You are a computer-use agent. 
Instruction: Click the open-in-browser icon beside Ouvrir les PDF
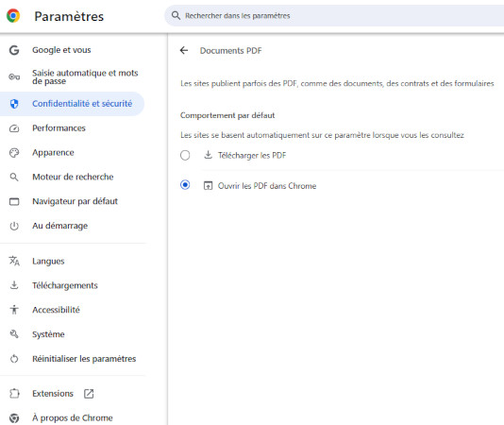pyautogui.click(x=209, y=186)
